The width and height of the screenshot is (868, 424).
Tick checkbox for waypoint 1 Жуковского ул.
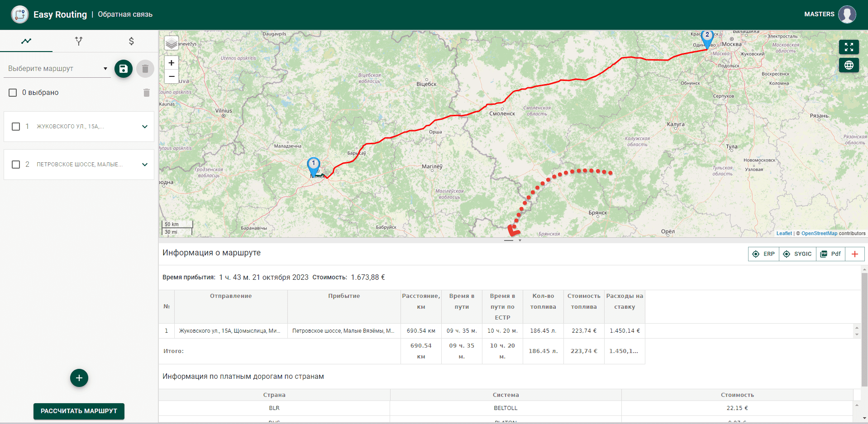click(x=16, y=127)
